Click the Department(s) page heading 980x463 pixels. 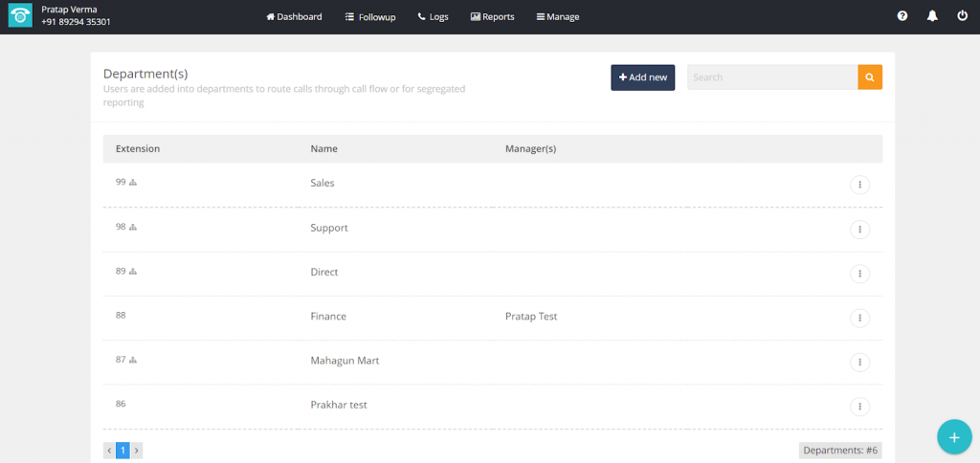(x=145, y=74)
